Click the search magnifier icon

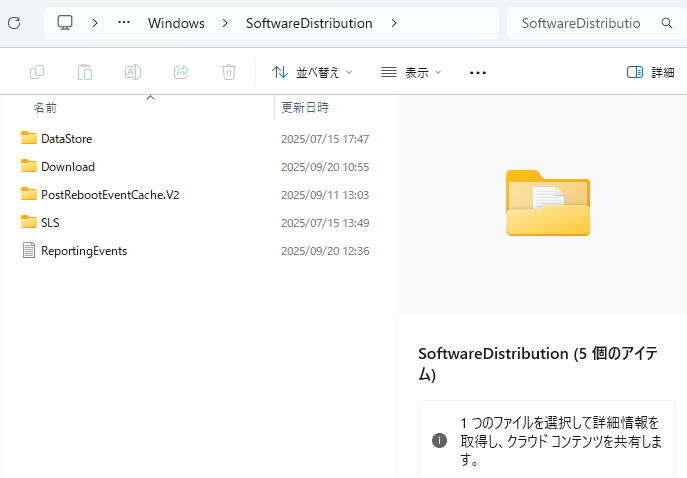(x=667, y=23)
